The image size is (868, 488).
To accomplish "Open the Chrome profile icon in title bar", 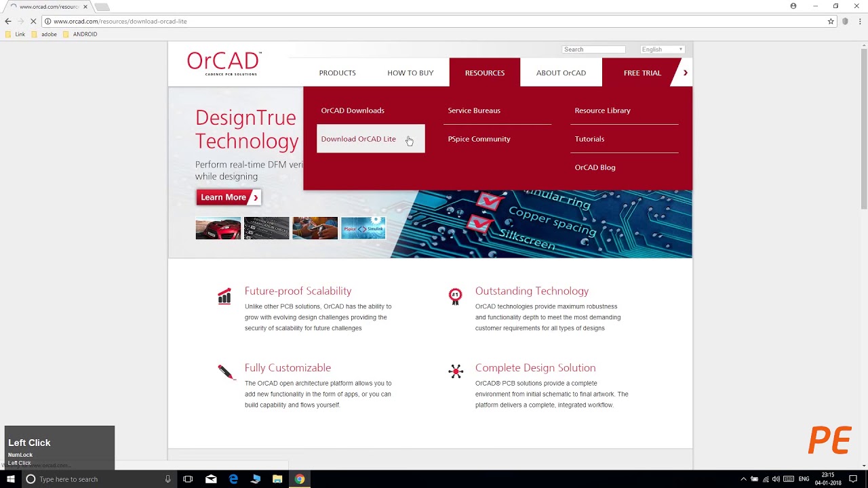I will click(793, 6).
